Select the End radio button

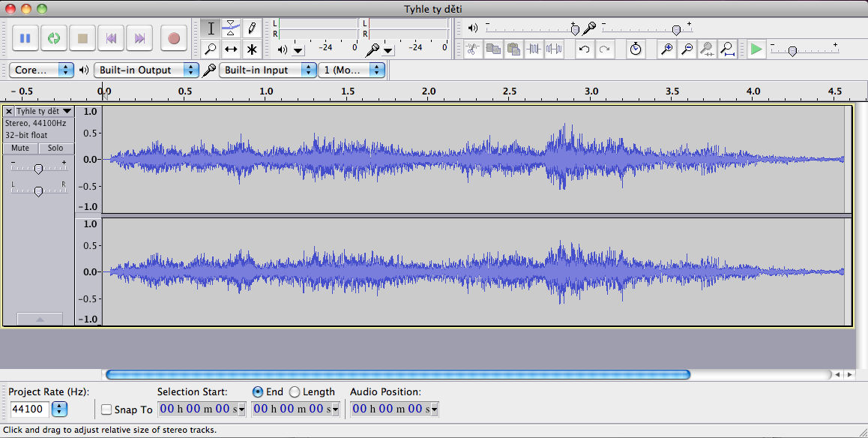click(x=258, y=391)
